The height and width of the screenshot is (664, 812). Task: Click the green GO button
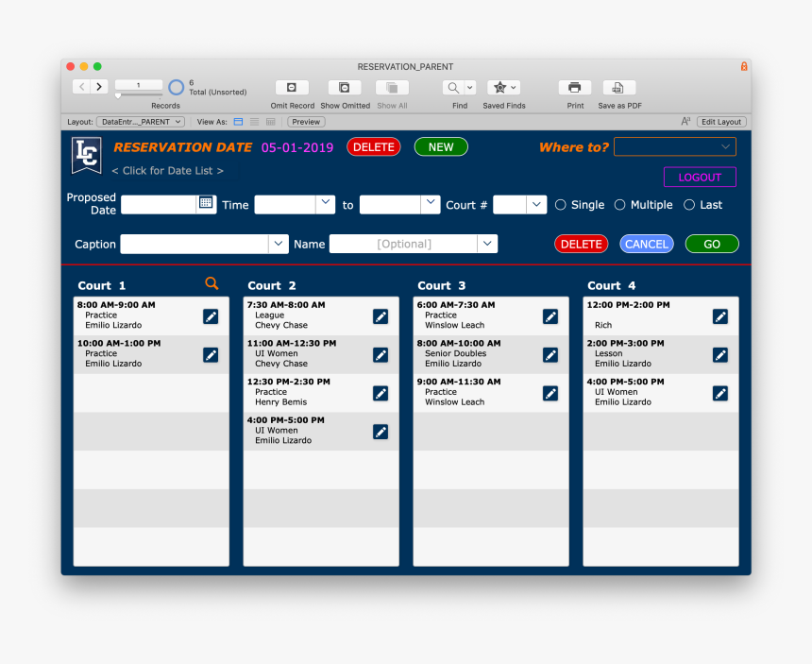click(x=712, y=244)
